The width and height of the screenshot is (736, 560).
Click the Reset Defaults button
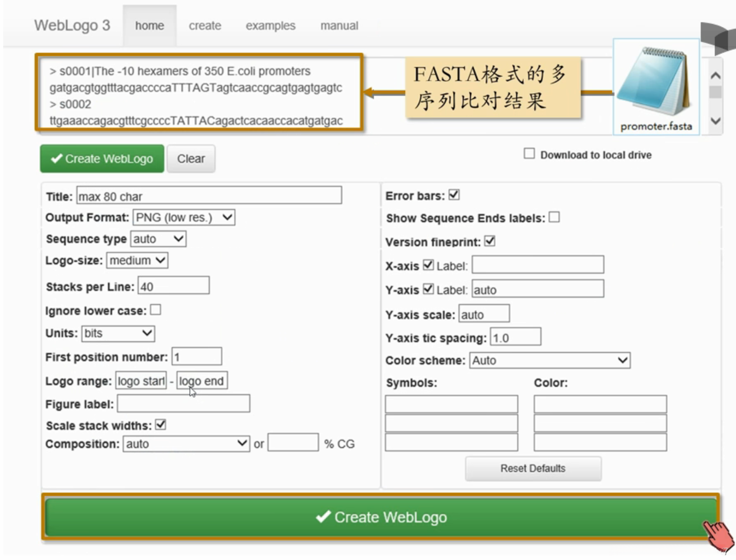click(x=533, y=468)
